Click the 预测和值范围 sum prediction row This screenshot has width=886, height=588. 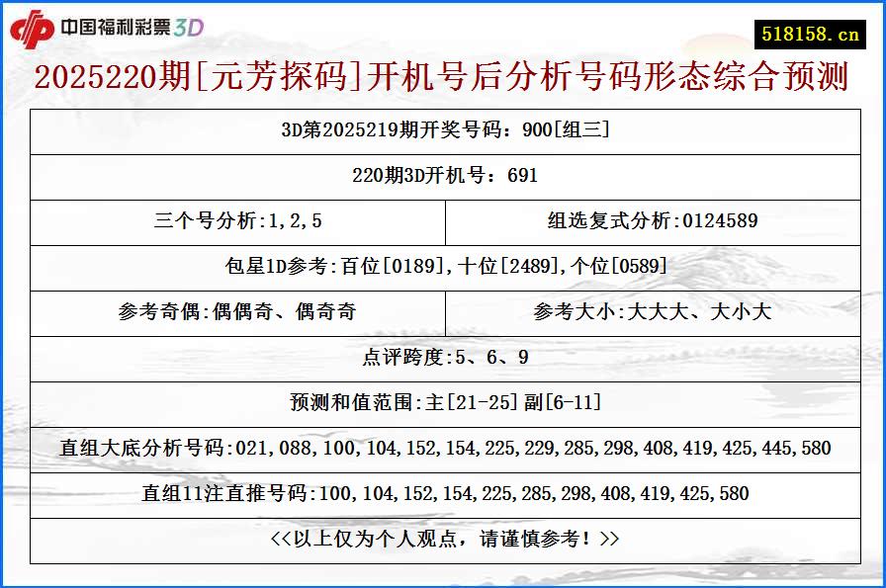coord(443,403)
